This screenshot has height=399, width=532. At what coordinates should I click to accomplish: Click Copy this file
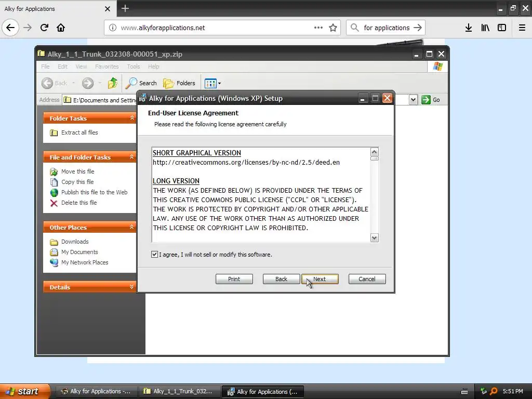(72, 182)
